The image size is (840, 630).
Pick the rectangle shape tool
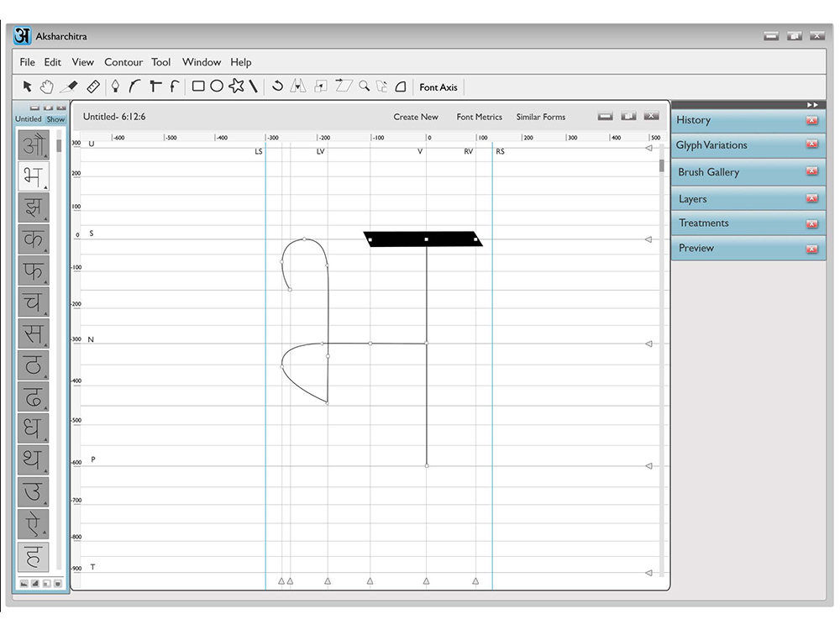coord(198,87)
